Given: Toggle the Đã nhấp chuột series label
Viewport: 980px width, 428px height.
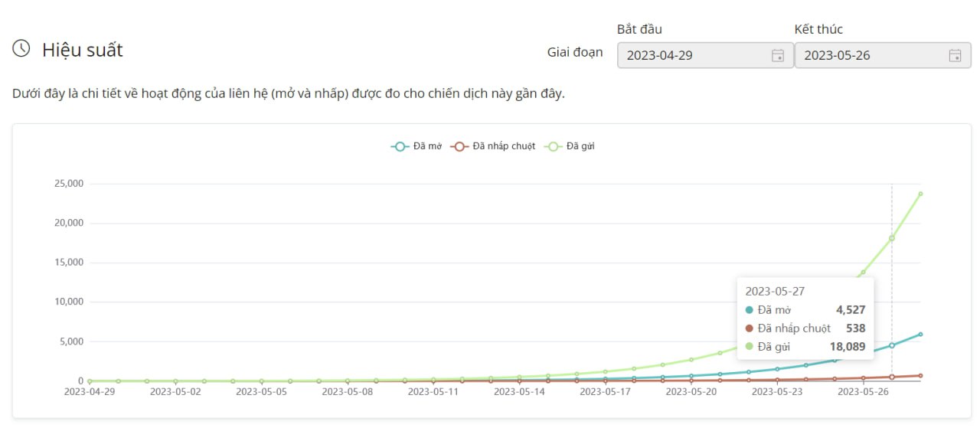Looking at the screenshot, I should (x=503, y=146).
